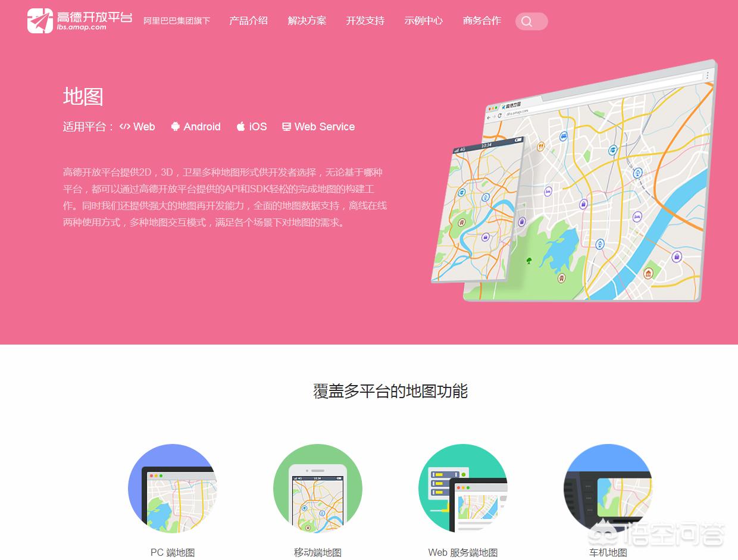Open the 开发支持 menu
Image resolution: width=738 pixels, height=560 pixels.
tap(365, 21)
